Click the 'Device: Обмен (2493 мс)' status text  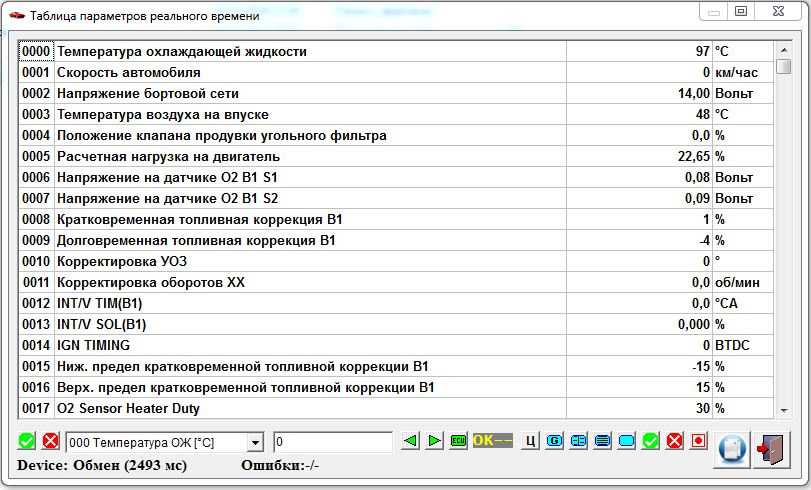(x=102, y=465)
